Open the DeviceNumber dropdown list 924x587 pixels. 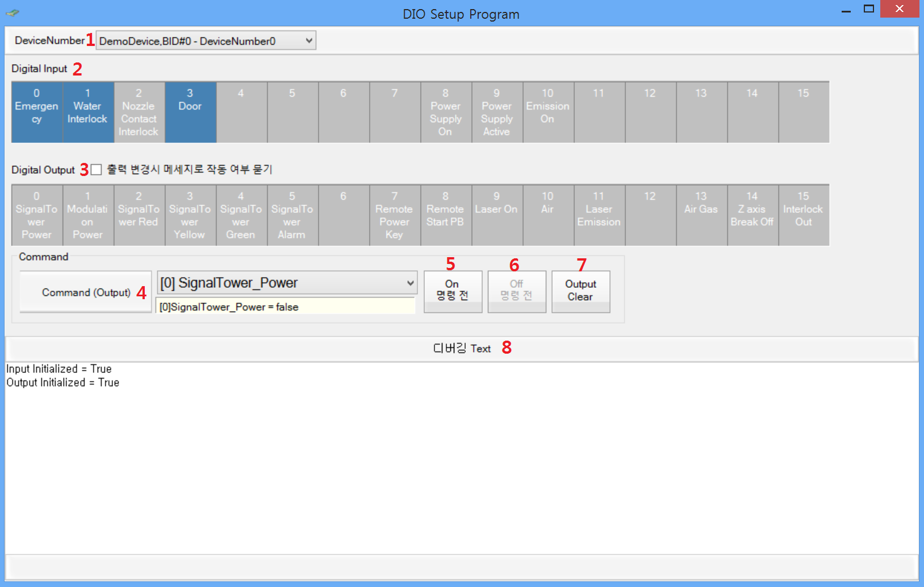pos(308,41)
